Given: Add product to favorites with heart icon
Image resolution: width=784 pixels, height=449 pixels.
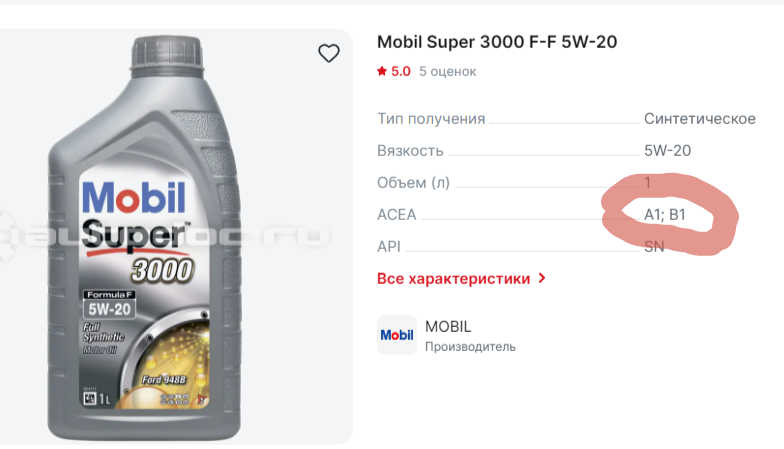Looking at the screenshot, I should click(329, 54).
